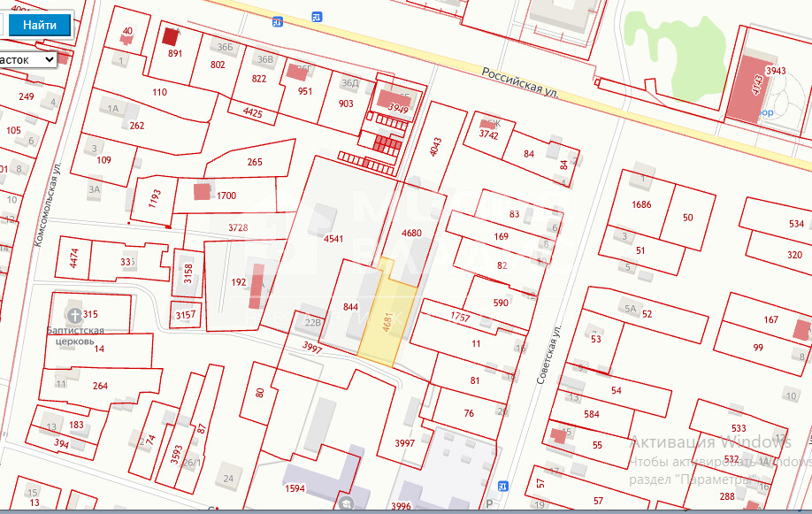Click parcel number 844

[x=350, y=307]
